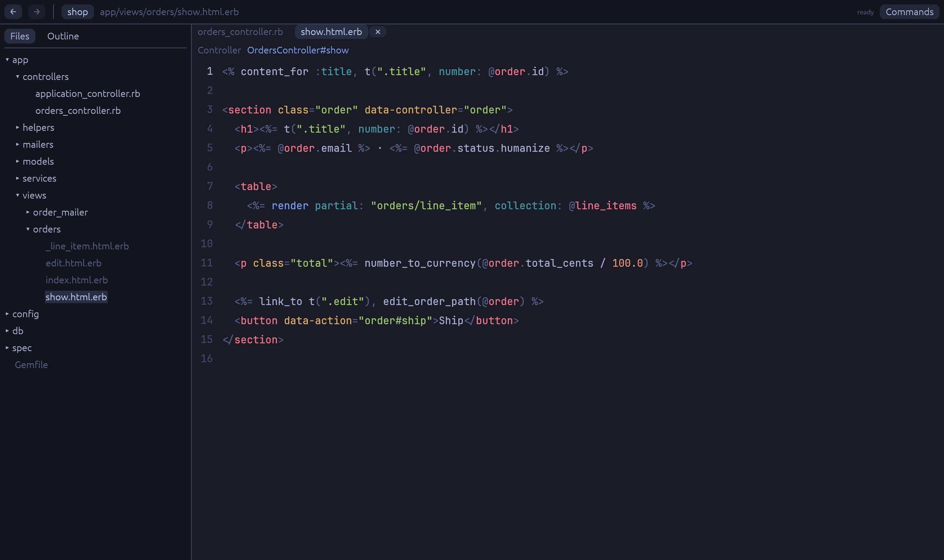Open the Gemfile in the tree
Image resolution: width=944 pixels, height=560 pixels.
point(31,365)
